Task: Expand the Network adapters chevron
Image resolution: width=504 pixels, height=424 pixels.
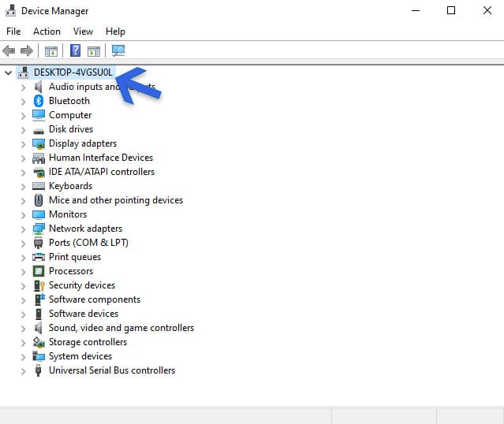Action: pos(23,229)
